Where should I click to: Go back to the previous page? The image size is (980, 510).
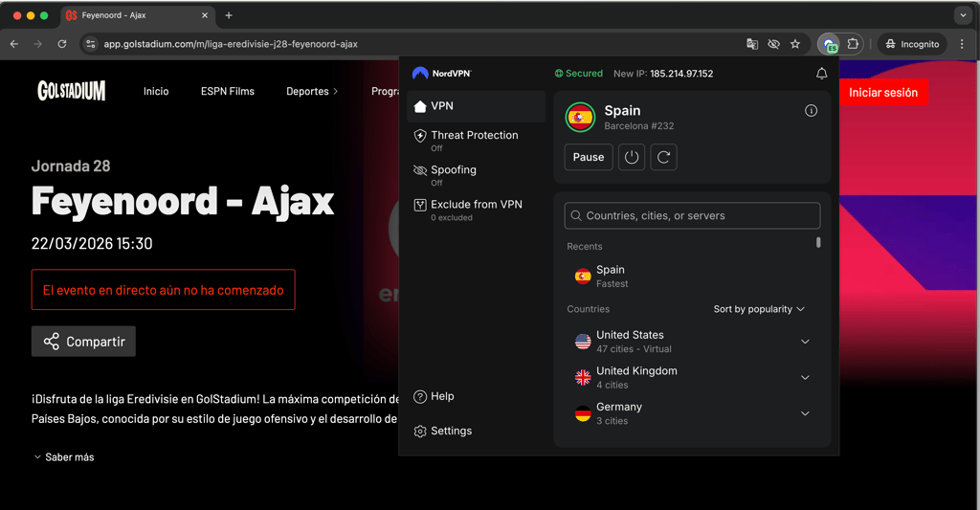coord(13,44)
